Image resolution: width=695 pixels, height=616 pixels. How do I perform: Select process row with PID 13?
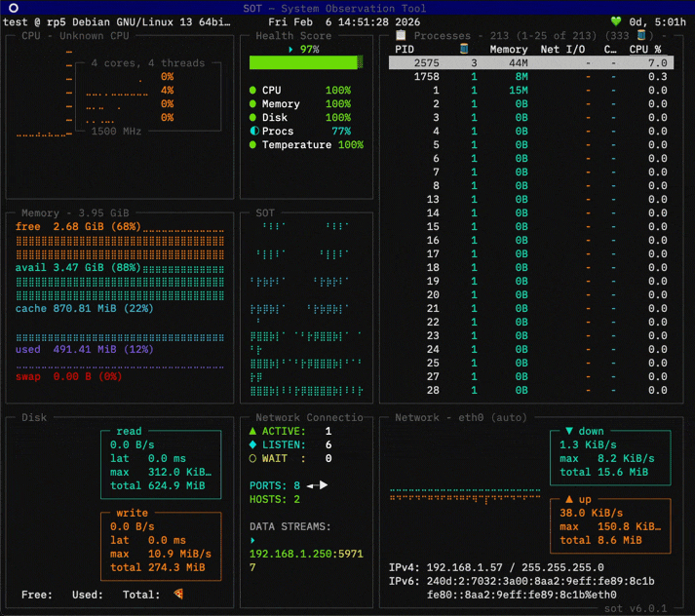[x=531, y=200]
